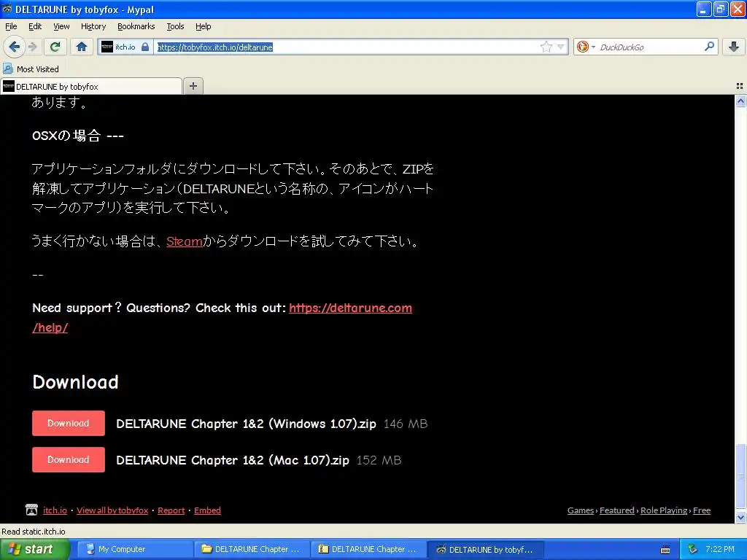747x560 pixels.
Task: Click the search magnifier icon
Action: click(x=709, y=46)
